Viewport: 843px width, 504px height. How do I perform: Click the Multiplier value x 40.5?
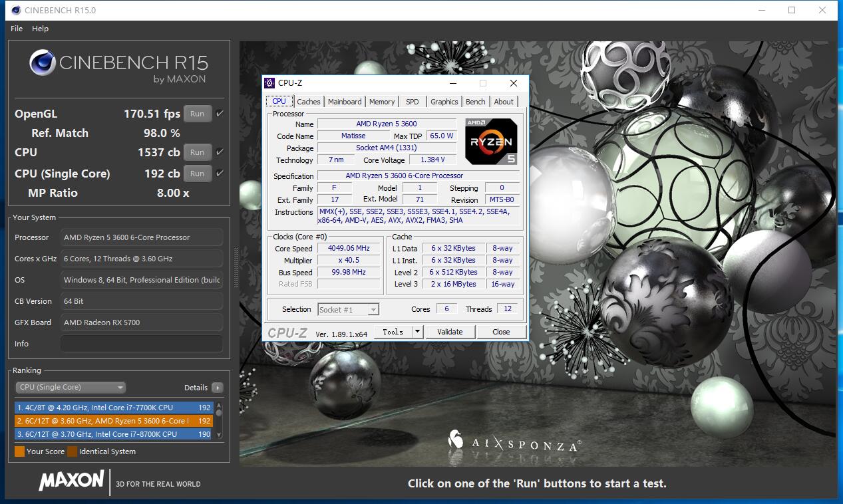[x=348, y=260]
